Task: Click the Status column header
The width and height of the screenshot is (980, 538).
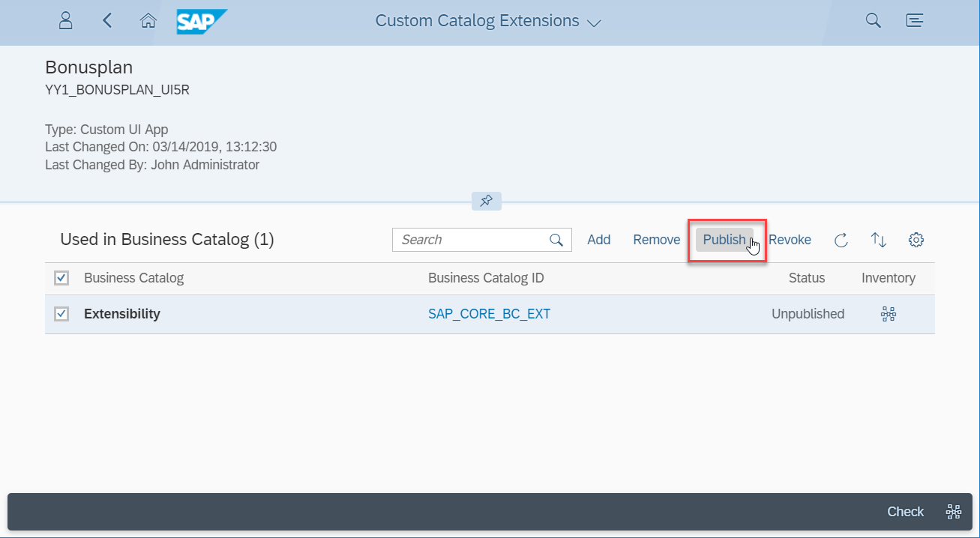Action: pos(807,278)
